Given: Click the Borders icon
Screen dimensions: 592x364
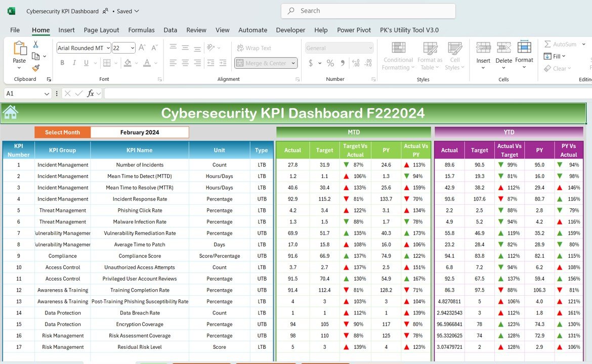Looking at the screenshot, I should 107,63.
